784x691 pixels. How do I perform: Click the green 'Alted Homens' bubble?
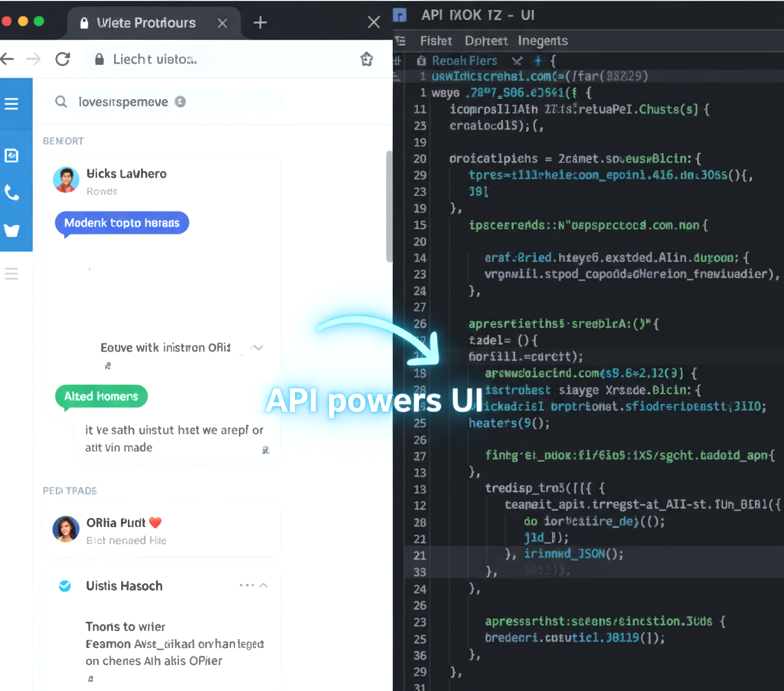tap(101, 396)
